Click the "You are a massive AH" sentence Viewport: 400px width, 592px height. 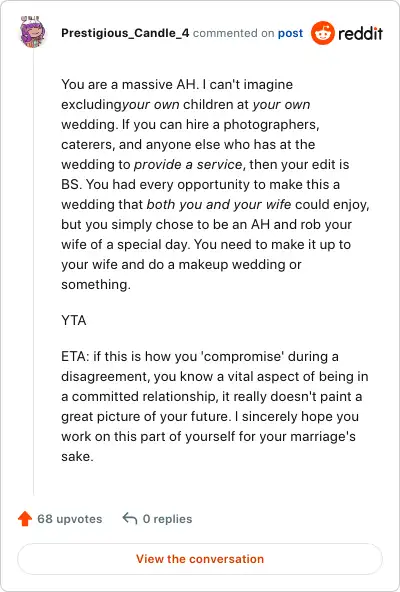pyautogui.click(x=130, y=84)
